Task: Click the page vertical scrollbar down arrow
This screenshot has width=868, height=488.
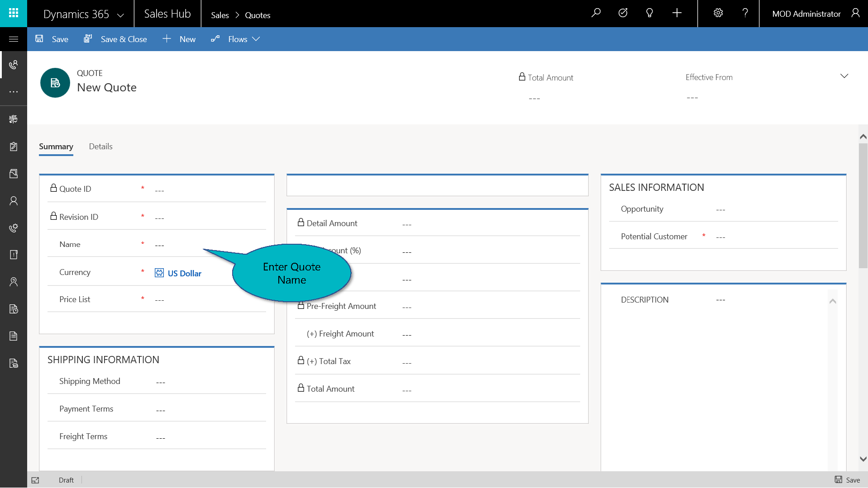Action: click(863, 459)
